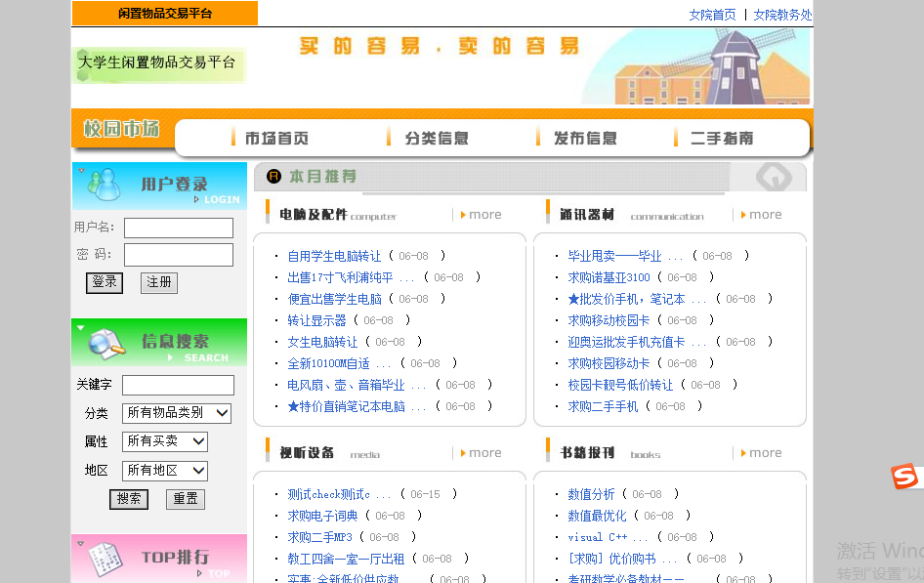Open 数值分析 book listing
924x583 pixels.
coord(591,494)
